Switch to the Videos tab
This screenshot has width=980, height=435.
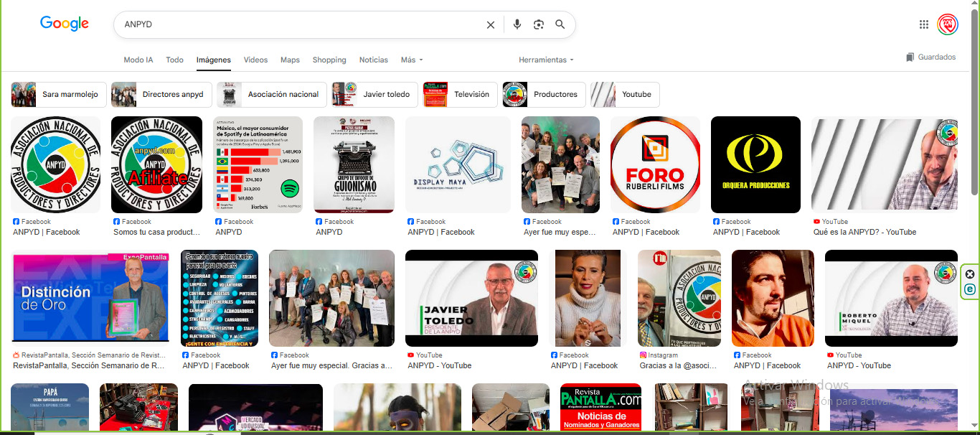255,60
